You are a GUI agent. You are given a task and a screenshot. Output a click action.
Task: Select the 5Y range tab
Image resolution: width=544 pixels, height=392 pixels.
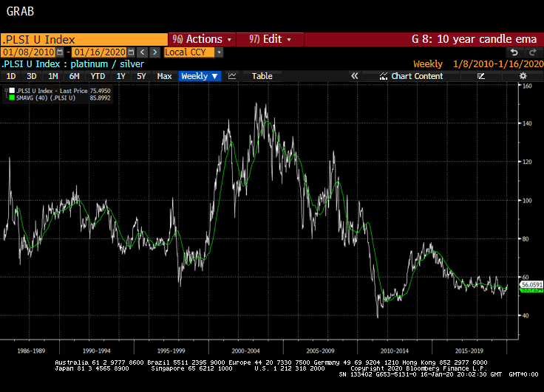pyautogui.click(x=141, y=76)
